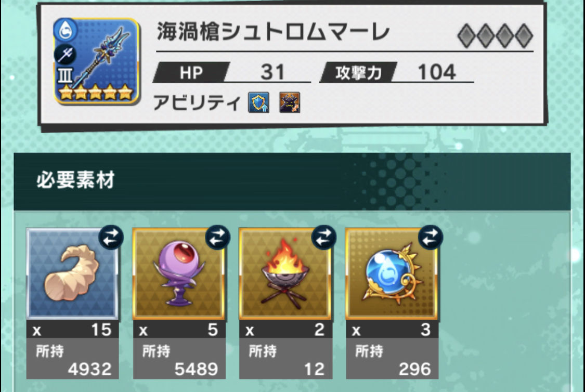
Task: Tap the アビリティ label
Action: (197, 102)
